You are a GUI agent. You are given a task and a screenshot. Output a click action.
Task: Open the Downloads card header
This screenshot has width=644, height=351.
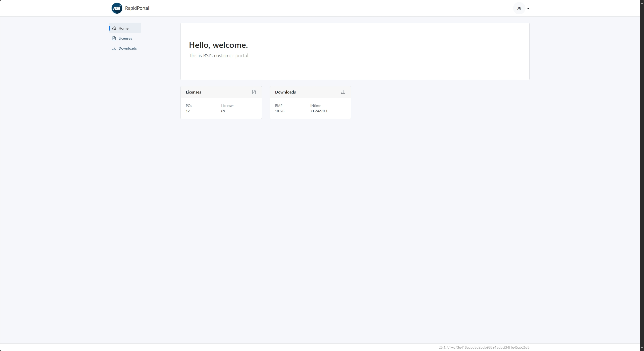tap(285, 92)
